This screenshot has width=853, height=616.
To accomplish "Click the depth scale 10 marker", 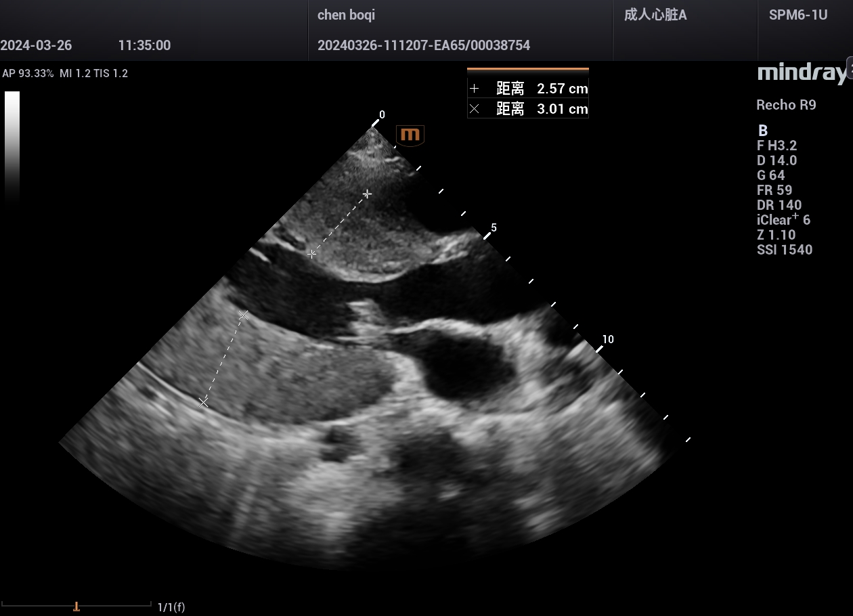I will (607, 340).
